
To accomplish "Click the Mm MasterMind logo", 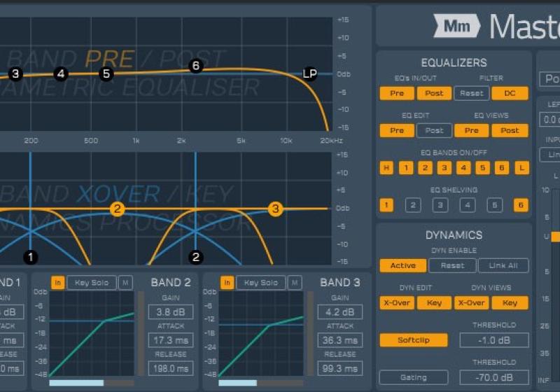I will pyautogui.click(x=496, y=26).
